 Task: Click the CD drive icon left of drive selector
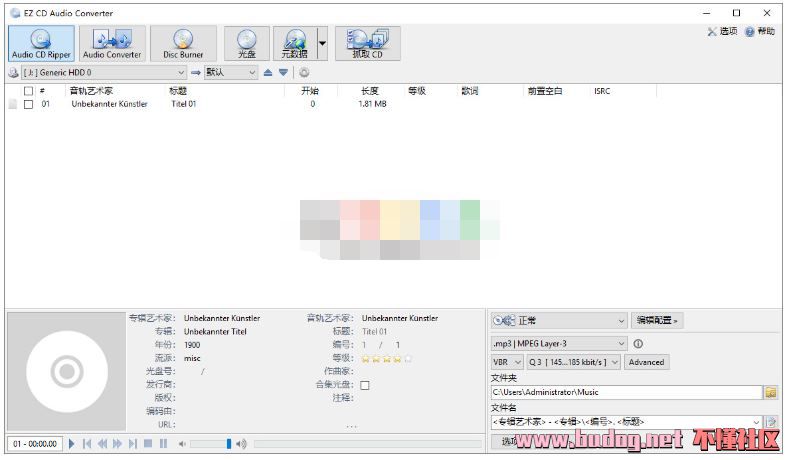(14, 72)
